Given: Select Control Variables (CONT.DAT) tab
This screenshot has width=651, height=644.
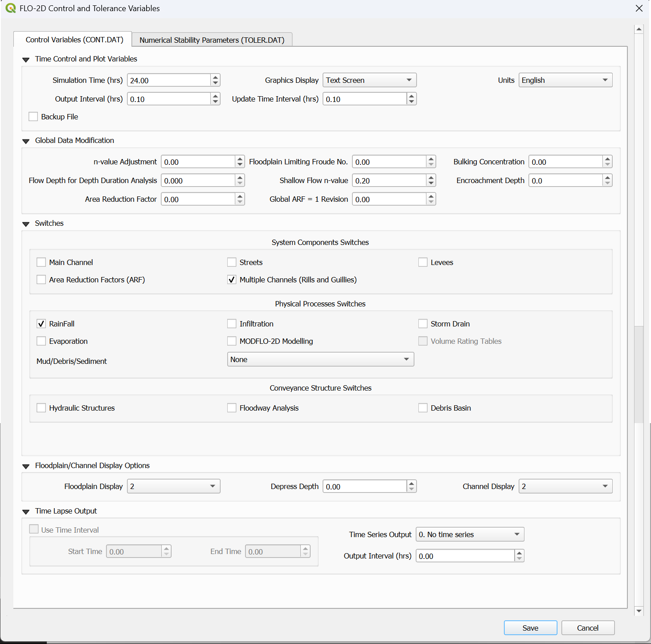Looking at the screenshot, I should [x=74, y=40].
